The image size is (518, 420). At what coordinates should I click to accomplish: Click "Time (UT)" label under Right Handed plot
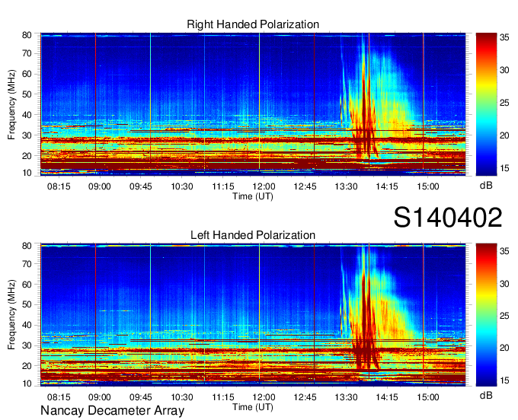coord(253,196)
